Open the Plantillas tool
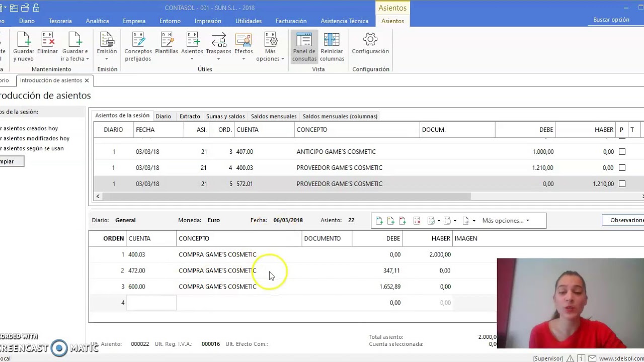 coord(167,43)
